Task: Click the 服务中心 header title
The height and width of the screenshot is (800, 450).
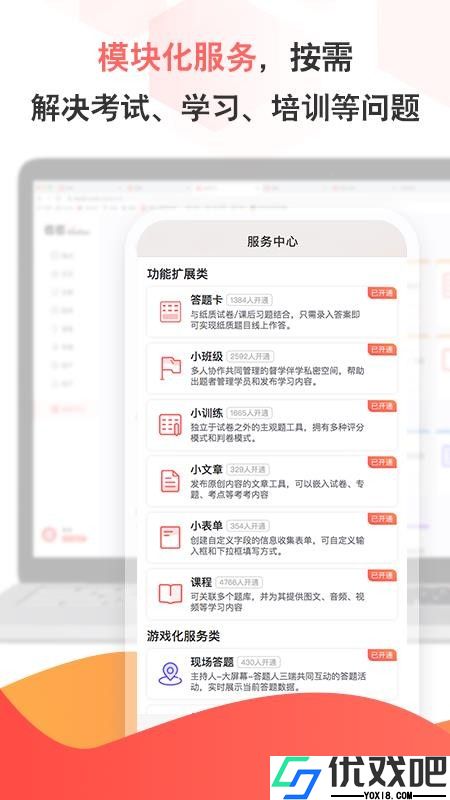Action: 272,241
